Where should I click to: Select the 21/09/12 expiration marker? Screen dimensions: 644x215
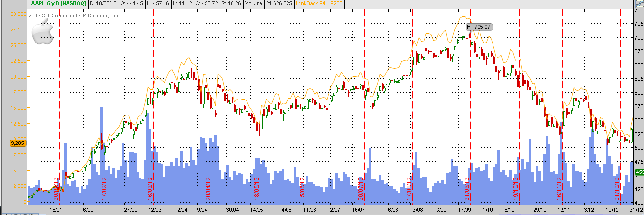(x=467, y=189)
